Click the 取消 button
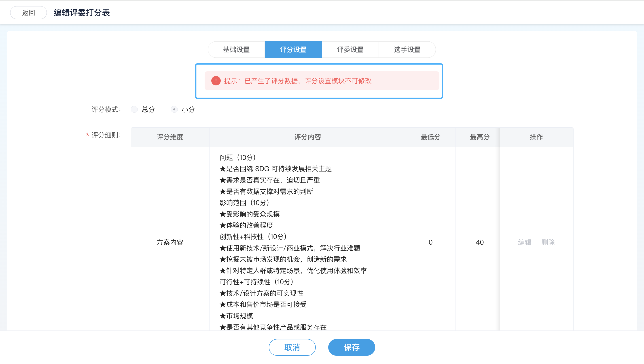 point(292,347)
